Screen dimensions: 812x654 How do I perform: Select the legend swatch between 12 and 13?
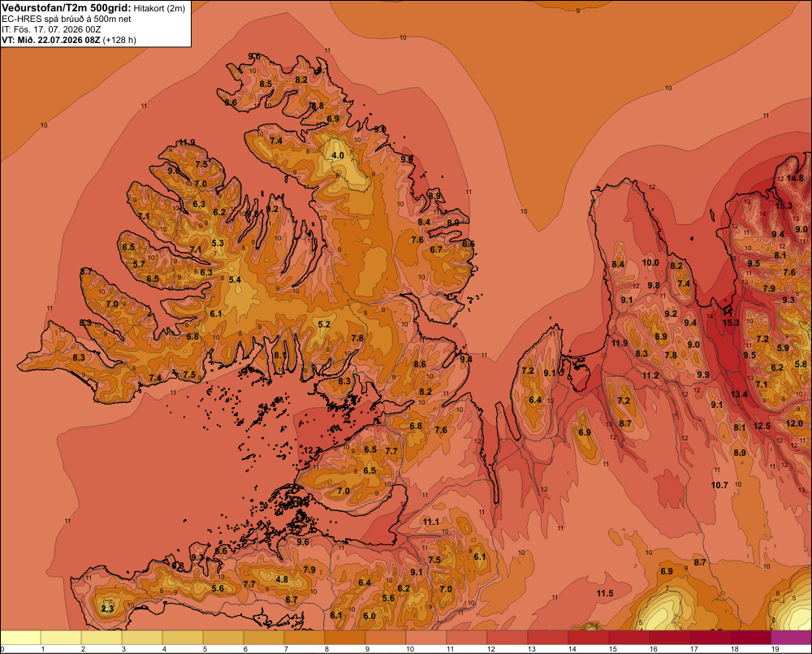tap(508, 638)
